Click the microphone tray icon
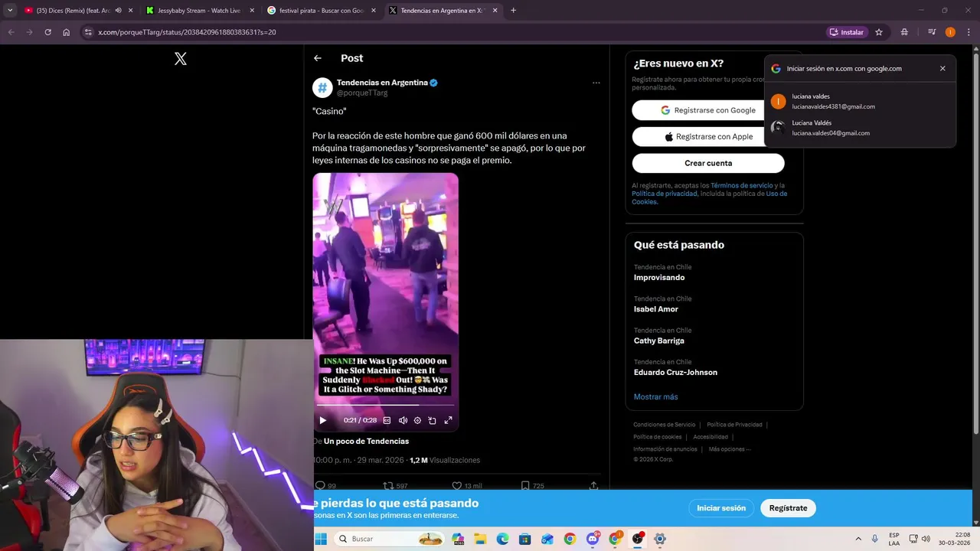 875,539
